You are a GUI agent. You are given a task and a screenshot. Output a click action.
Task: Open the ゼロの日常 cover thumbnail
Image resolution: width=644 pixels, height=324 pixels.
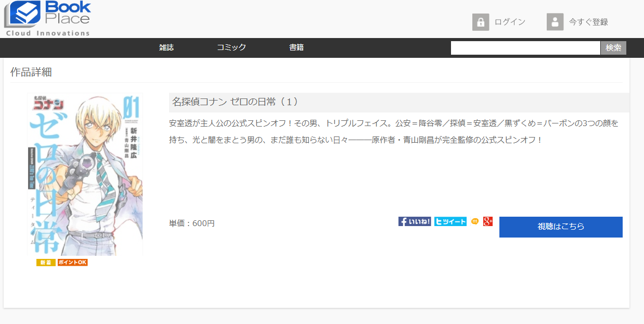(85, 175)
